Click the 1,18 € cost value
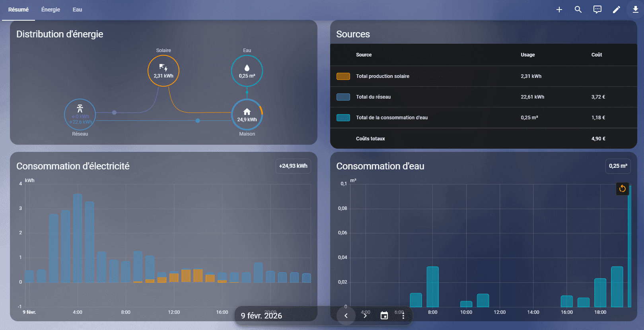Image resolution: width=644 pixels, height=330 pixels. tap(598, 118)
